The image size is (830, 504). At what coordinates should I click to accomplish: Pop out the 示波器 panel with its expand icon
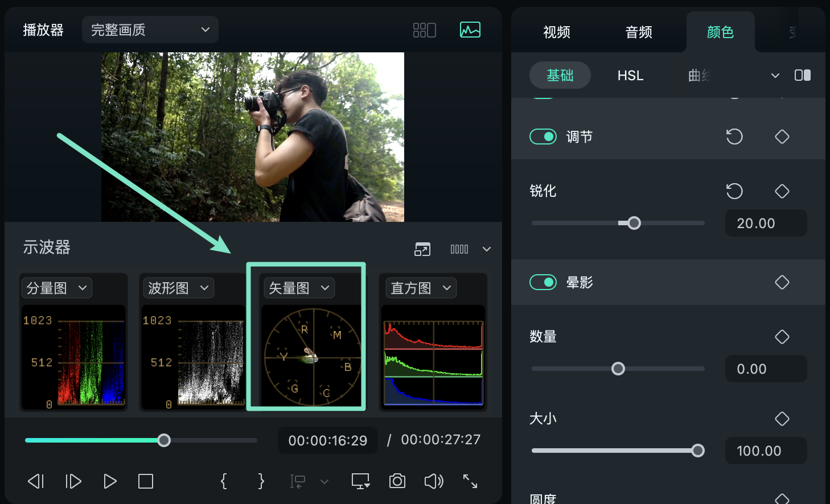click(x=422, y=249)
